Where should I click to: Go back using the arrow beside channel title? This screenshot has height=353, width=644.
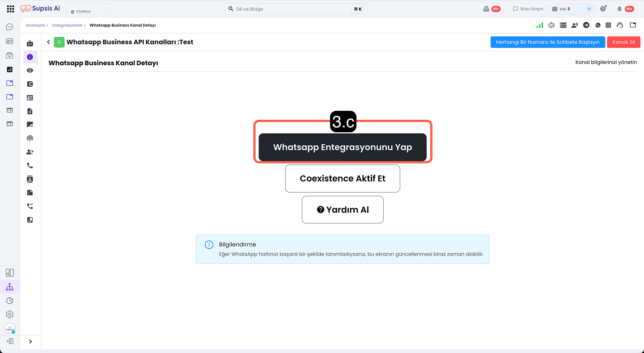tap(48, 42)
